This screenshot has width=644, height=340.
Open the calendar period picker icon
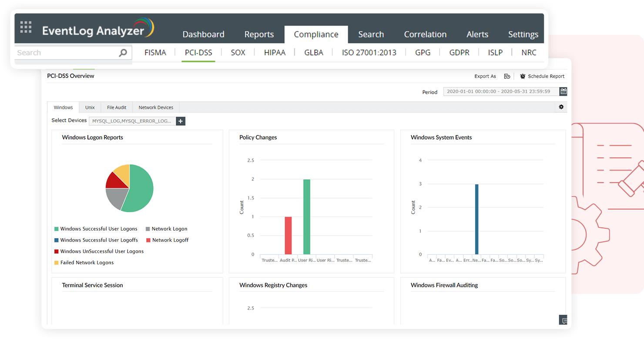pos(563,91)
